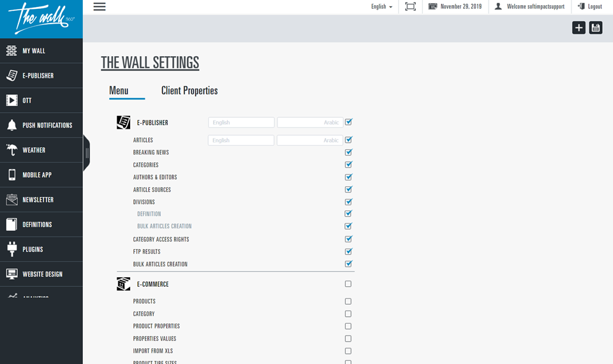Open the OTT play icon
This screenshot has height=364, width=613.
coord(11,100)
